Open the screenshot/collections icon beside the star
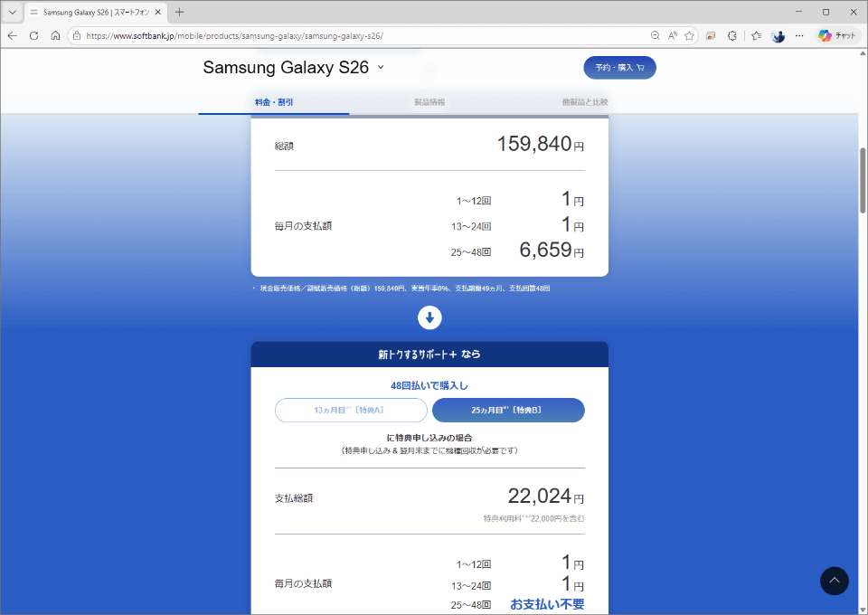The width and height of the screenshot is (868, 615). click(711, 35)
